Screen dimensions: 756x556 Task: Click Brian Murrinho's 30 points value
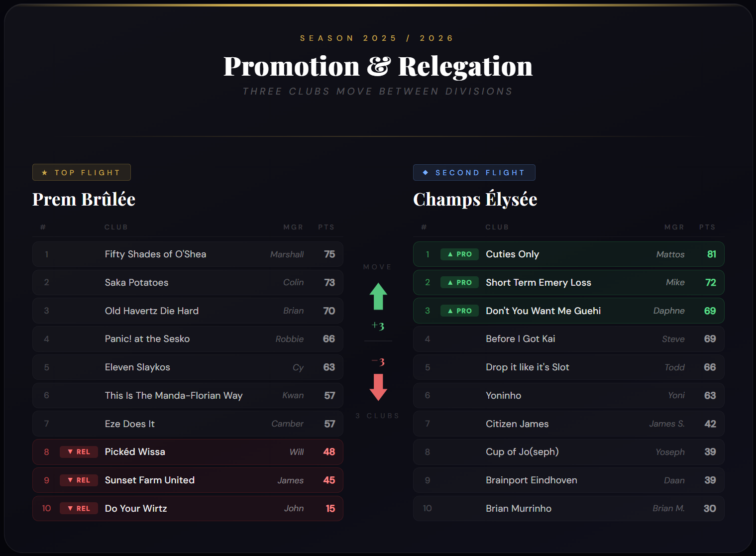click(x=710, y=508)
